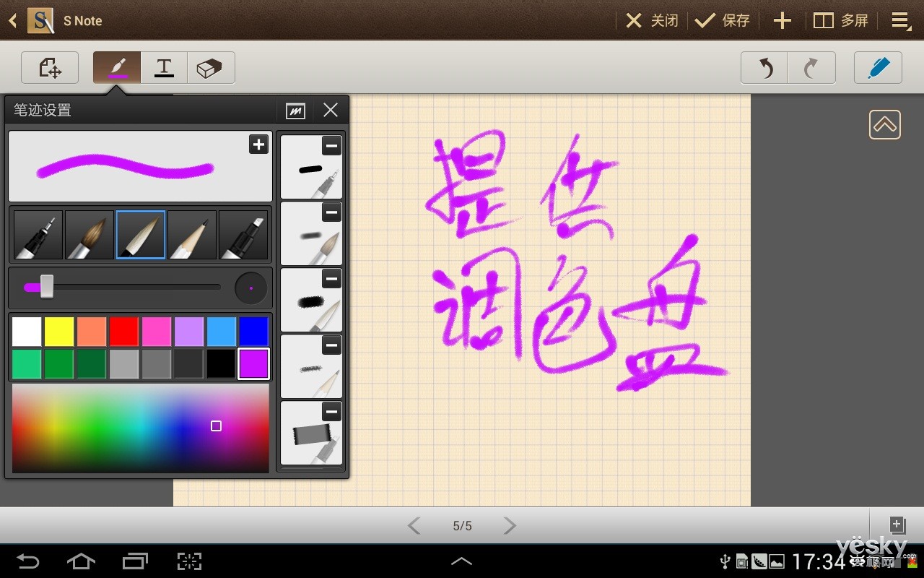
Task: Choose the pencil type
Action: [192, 235]
